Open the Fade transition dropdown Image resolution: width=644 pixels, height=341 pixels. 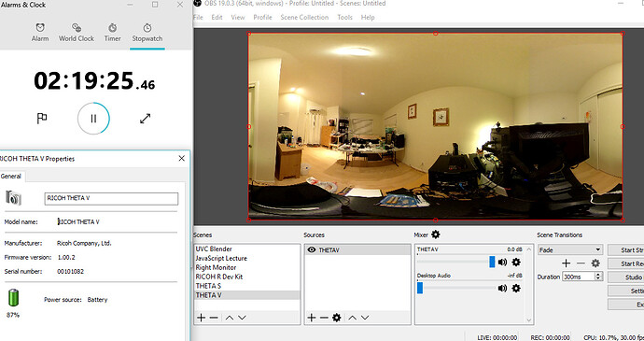[569, 249]
